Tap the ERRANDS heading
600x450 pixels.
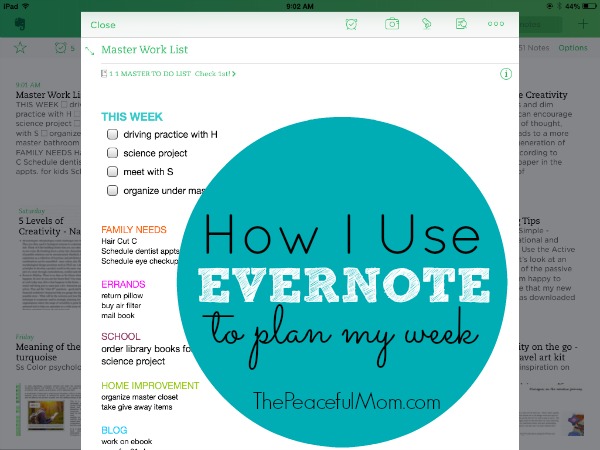pyautogui.click(x=123, y=284)
